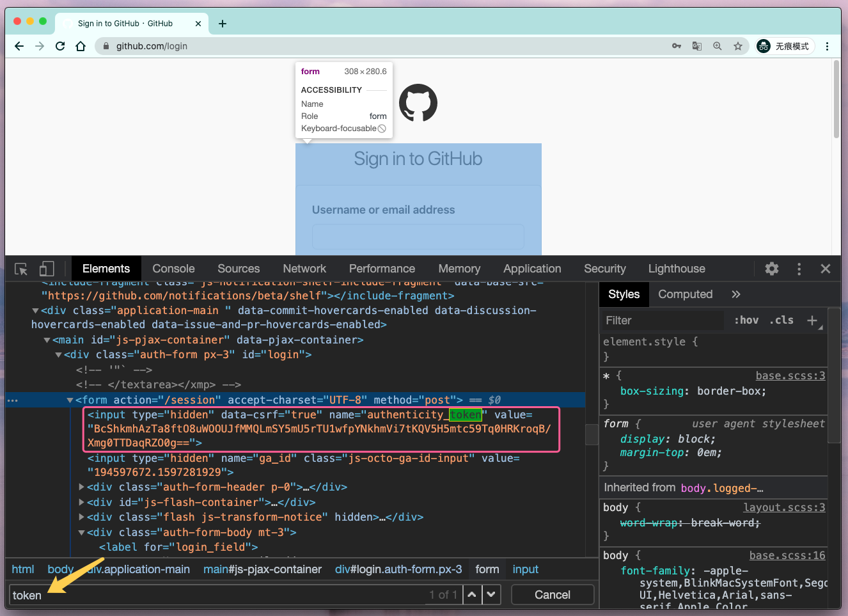View site lock information icon

click(x=106, y=46)
